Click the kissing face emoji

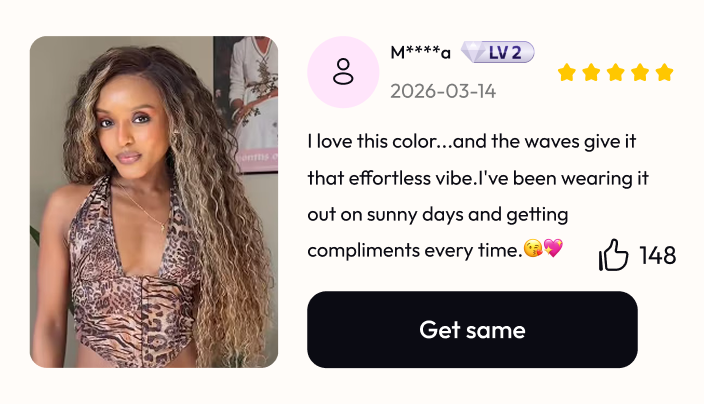[533, 248]
